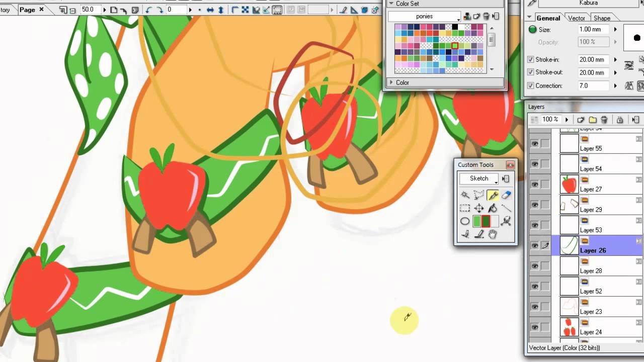Disable the Stroke-in checkbox
644x362 pixels.
click(x=530, y=59)
